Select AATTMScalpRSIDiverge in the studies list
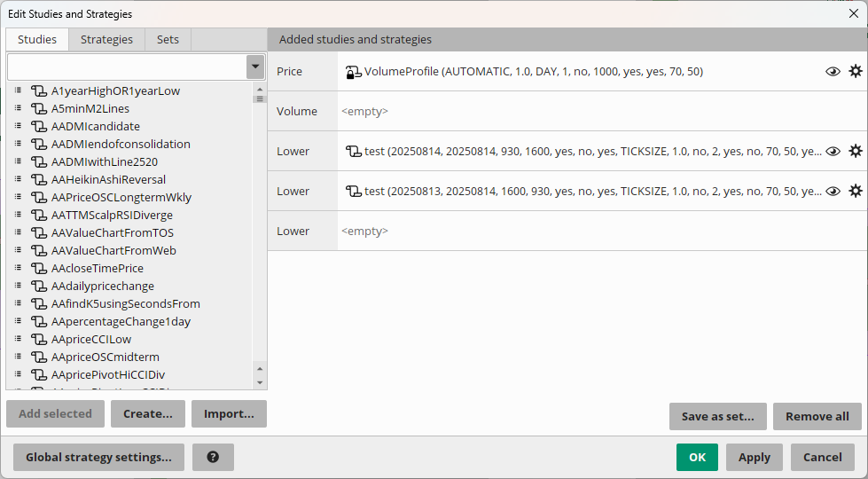The height and width of the screenshot is (479, 868). (x=112, y=216)
